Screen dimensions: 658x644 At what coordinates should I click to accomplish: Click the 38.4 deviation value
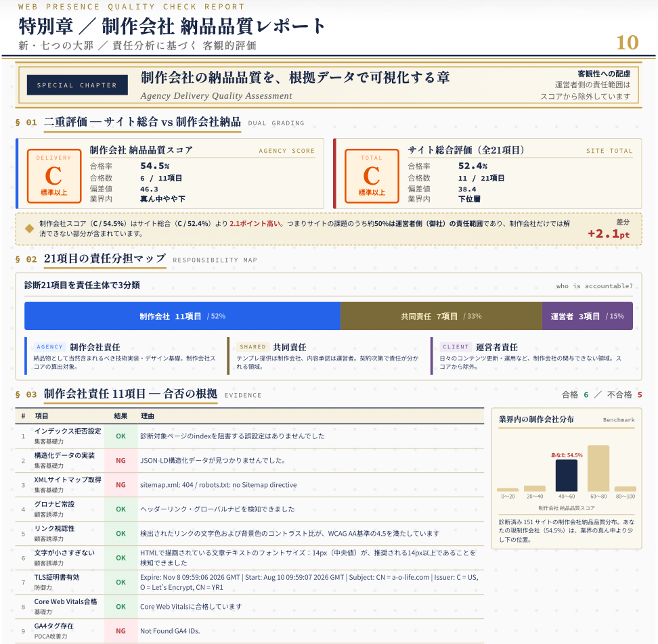[467, 189]
